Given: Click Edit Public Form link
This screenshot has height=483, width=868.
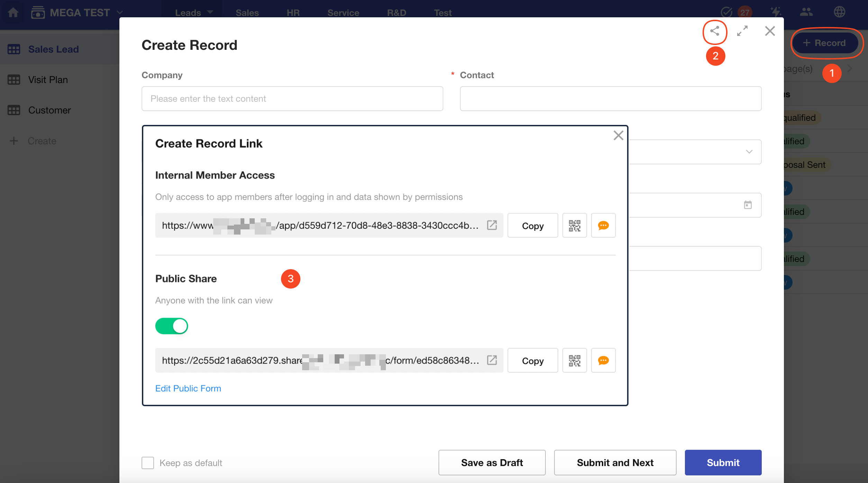Looking at the screenshot, I should pos(188,388).
